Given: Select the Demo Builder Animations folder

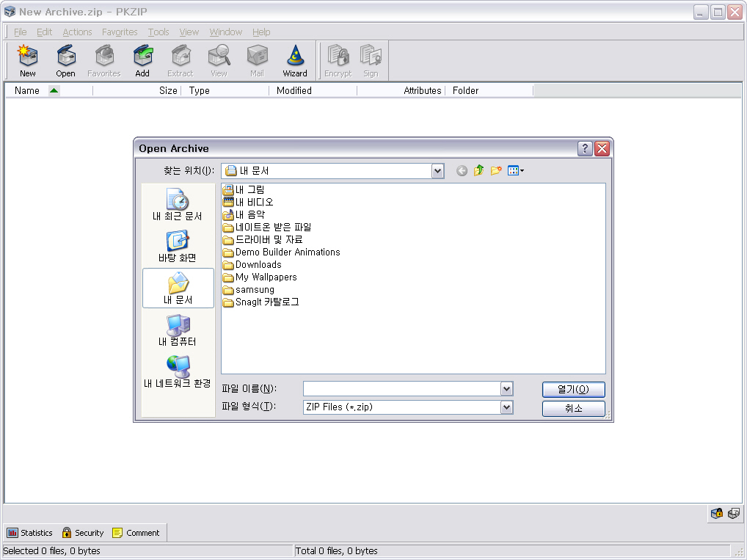Looking at the screenshot, I should tap(282, 252).
